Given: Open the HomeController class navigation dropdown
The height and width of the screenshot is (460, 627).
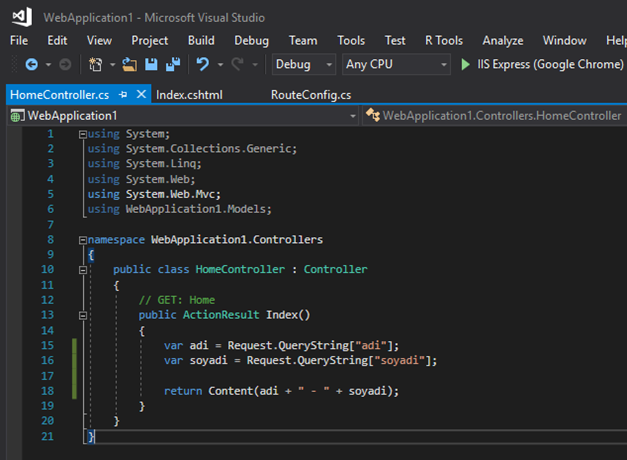Looking at the screenshot, I should click(x=495, y=116).
